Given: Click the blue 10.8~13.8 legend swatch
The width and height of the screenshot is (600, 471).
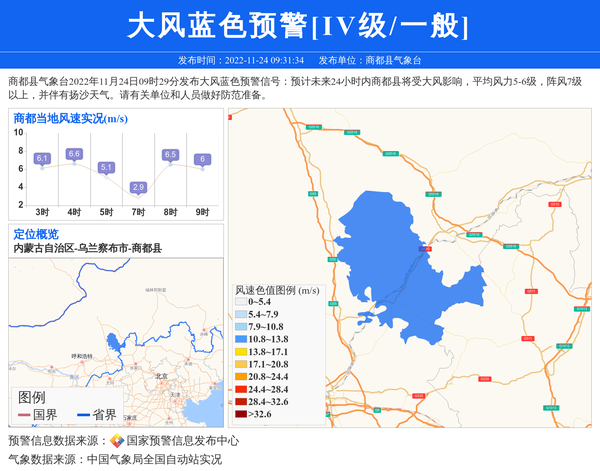Looking at the screenshot, I should click(x=241, y=340).
